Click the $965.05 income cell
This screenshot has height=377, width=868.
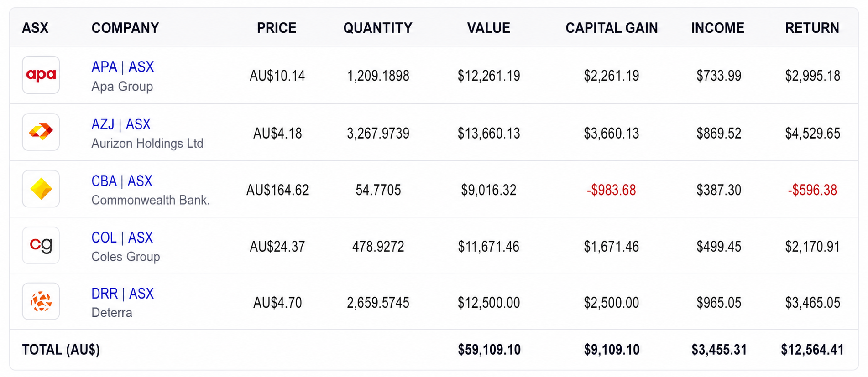point(719,303)
